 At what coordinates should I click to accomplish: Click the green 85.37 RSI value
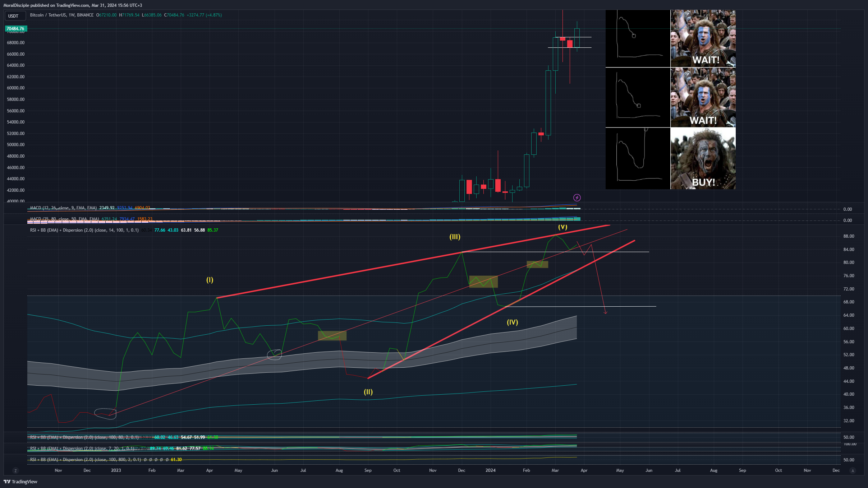[x=213, y=230]
